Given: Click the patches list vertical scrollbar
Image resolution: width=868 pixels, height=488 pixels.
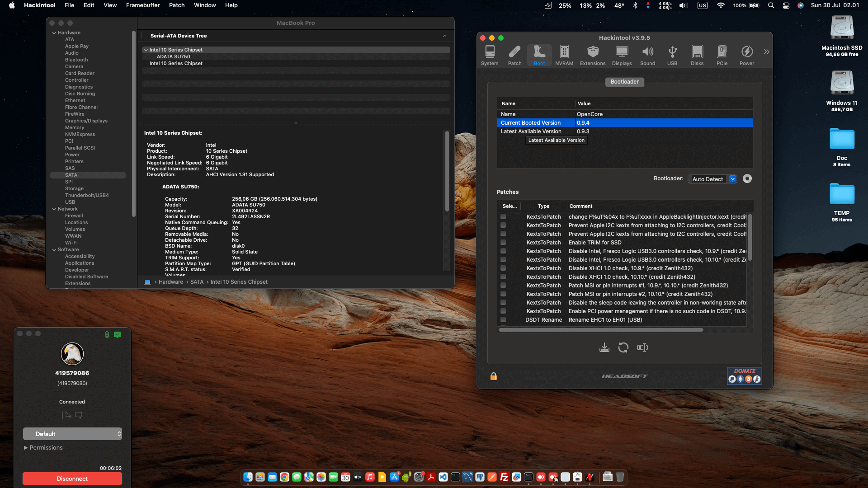Looking at the screenshot, I should [x=750, y=237].
